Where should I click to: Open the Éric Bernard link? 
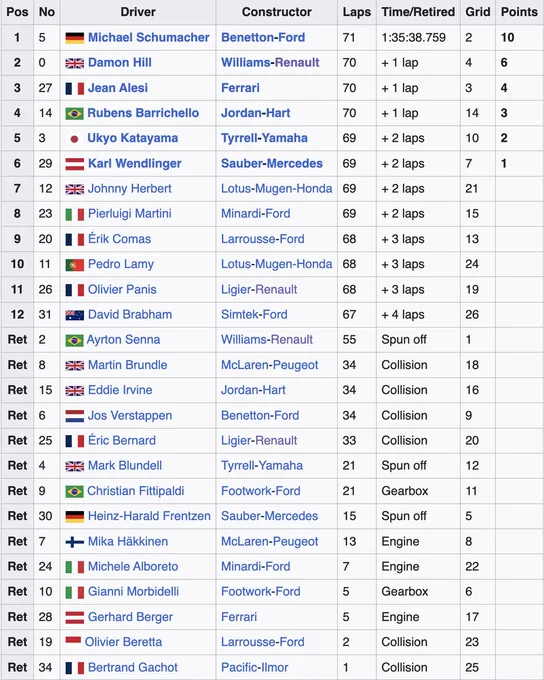point(122,441)
